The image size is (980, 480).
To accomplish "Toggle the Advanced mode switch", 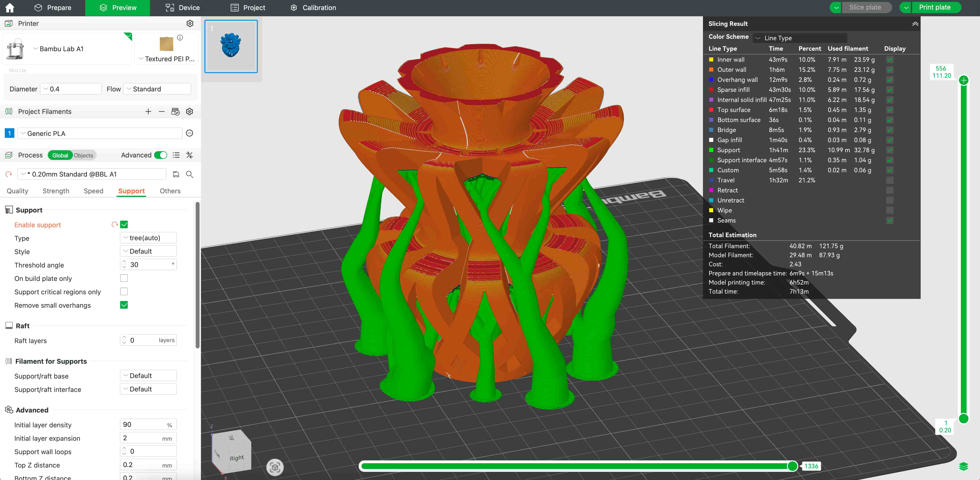I will click(161, 155).
